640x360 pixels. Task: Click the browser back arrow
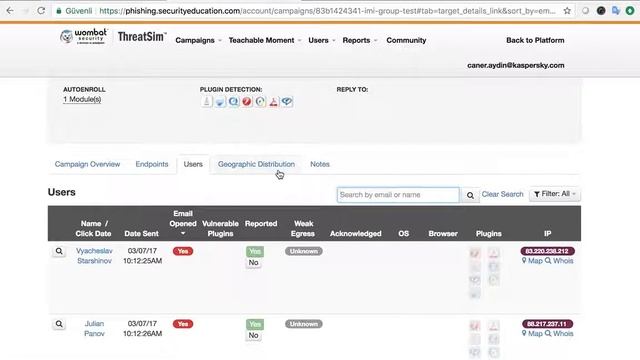[x=10, y=11]
